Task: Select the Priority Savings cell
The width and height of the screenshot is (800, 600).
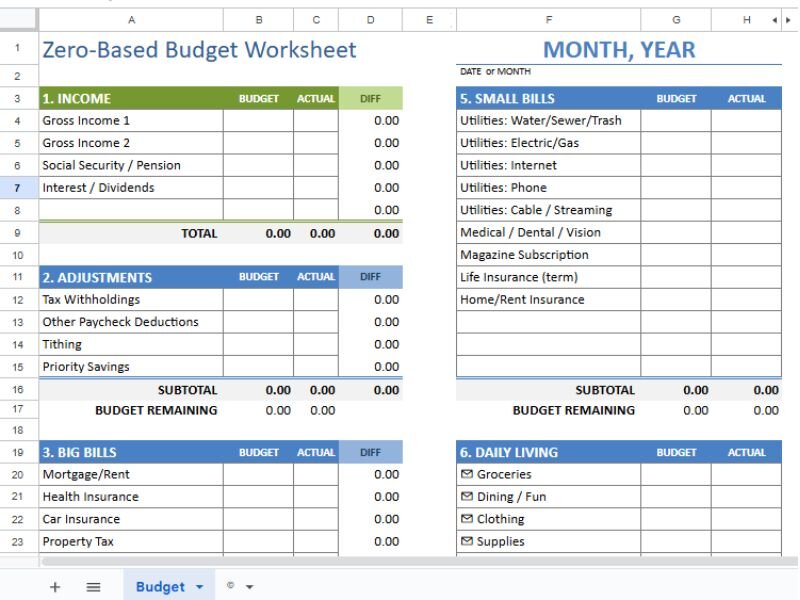Action: tap(131, 366)
